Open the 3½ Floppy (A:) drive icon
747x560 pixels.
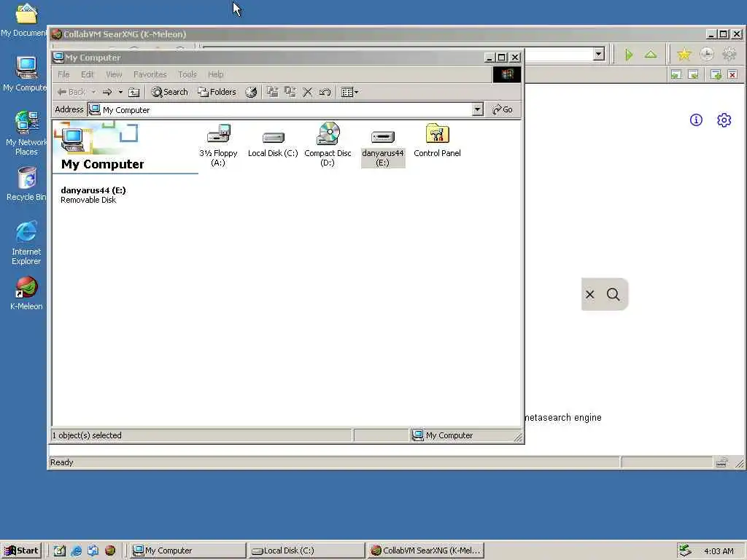coord(218,145)
